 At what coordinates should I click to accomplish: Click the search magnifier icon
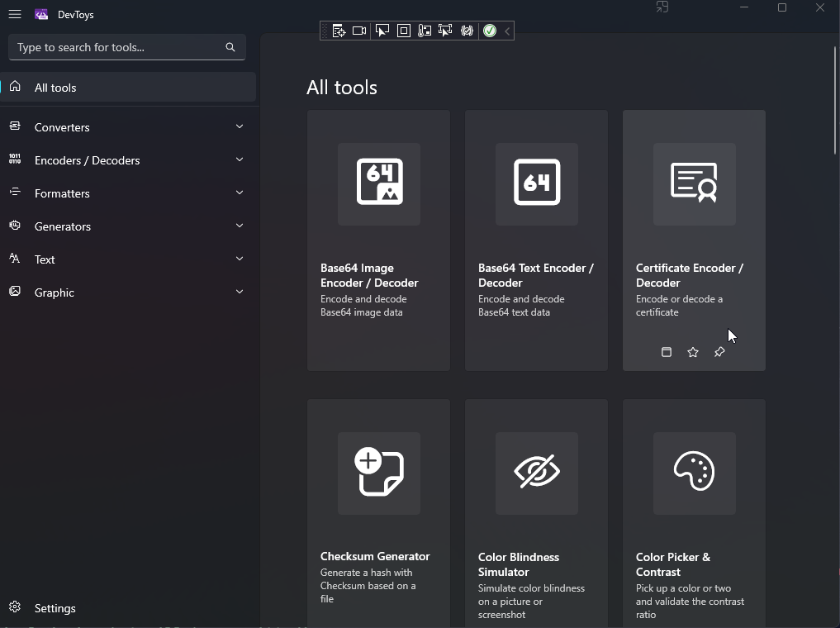click(230, 47)
